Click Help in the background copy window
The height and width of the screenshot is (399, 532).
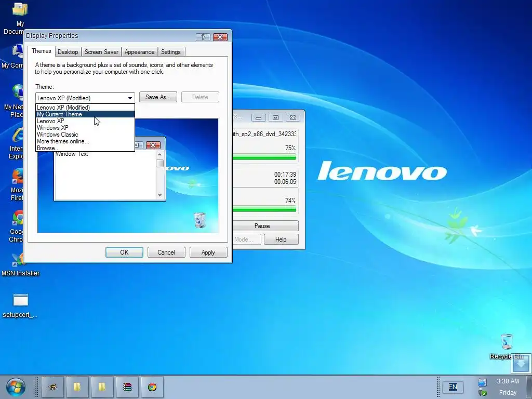click(281, 240)
